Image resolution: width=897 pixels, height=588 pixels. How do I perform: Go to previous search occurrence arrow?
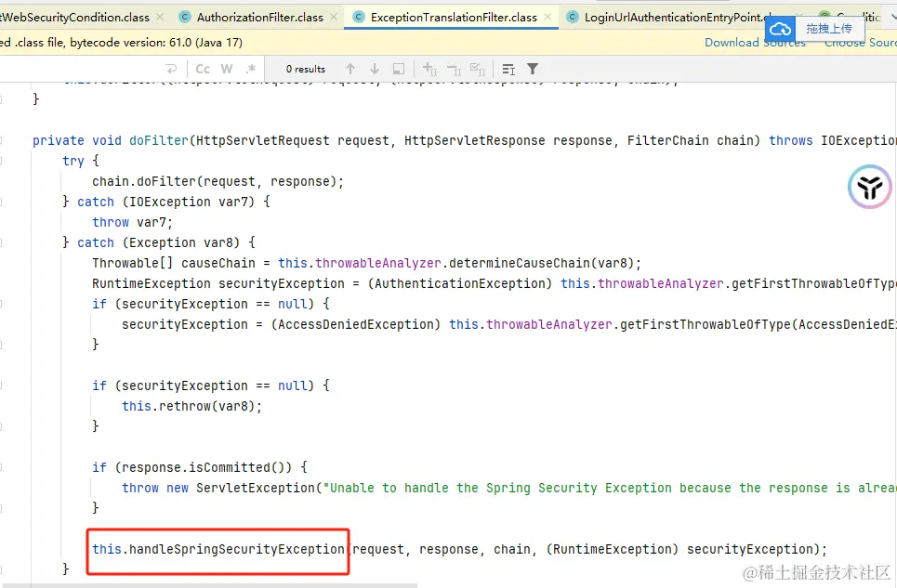point(350,69)
